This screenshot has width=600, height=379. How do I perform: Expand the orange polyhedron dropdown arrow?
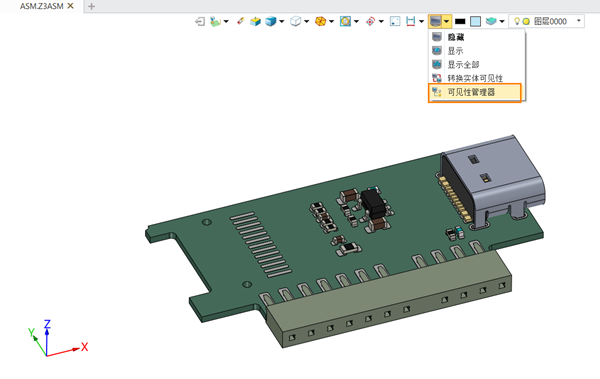pyautogui.click(x=331, y=21)
